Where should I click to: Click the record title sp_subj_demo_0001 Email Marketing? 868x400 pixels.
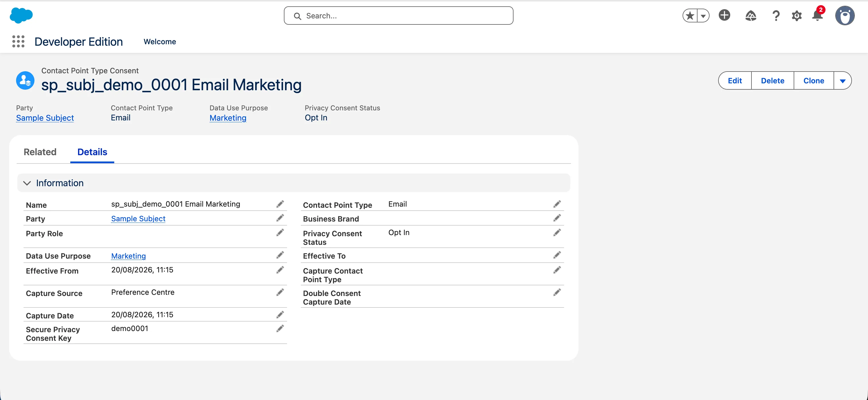click(x=171, y=85)
